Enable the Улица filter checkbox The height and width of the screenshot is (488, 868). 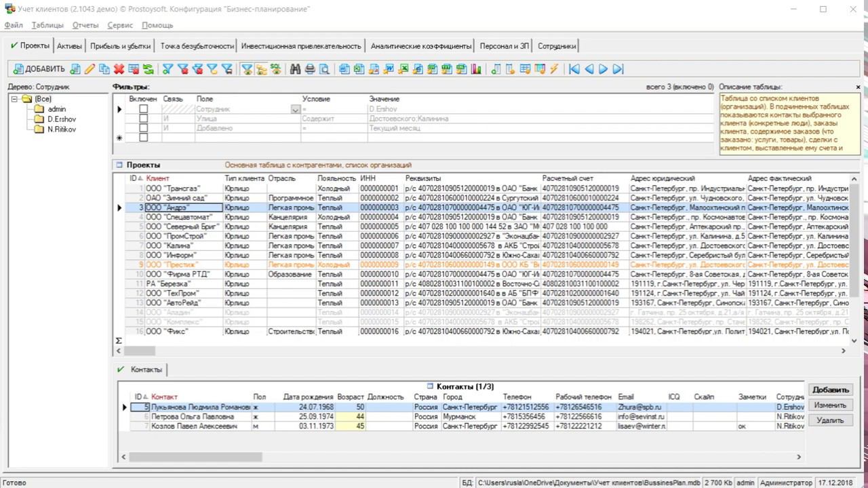point(143,119)
